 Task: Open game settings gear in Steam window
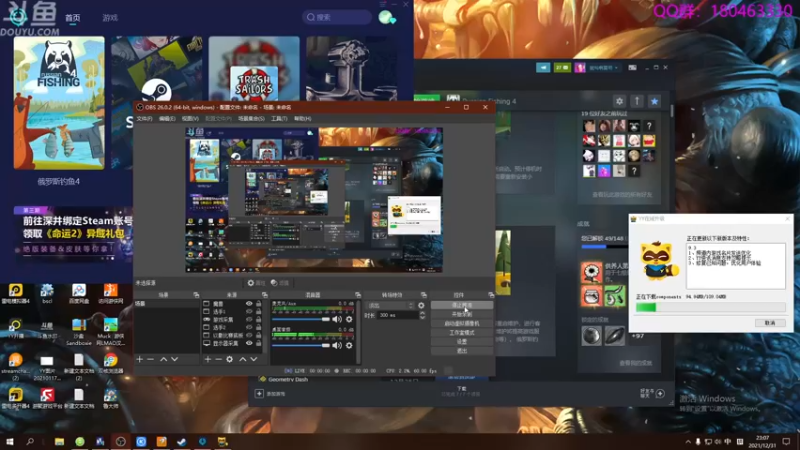click(x=619, y=101)
